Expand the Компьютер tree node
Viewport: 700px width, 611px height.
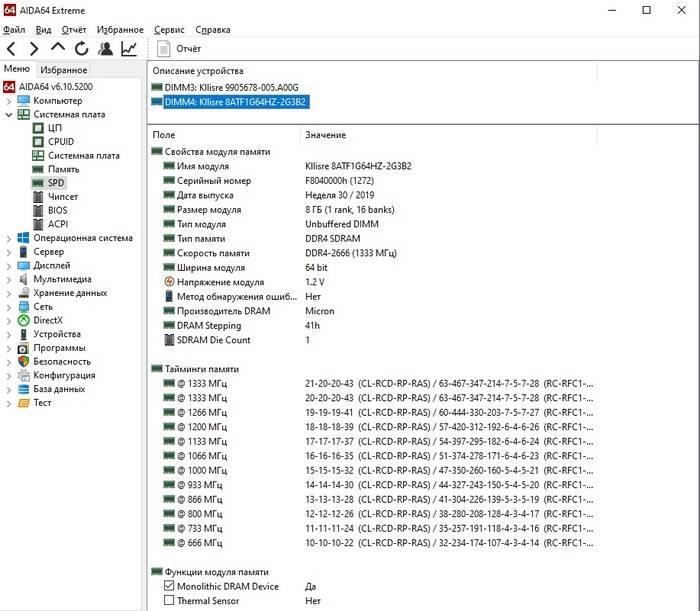coord(8,101)
